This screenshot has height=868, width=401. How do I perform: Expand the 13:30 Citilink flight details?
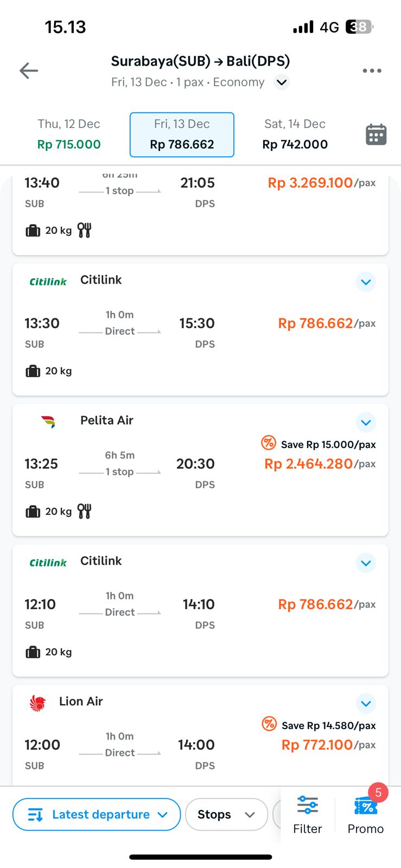pos(366,282)
